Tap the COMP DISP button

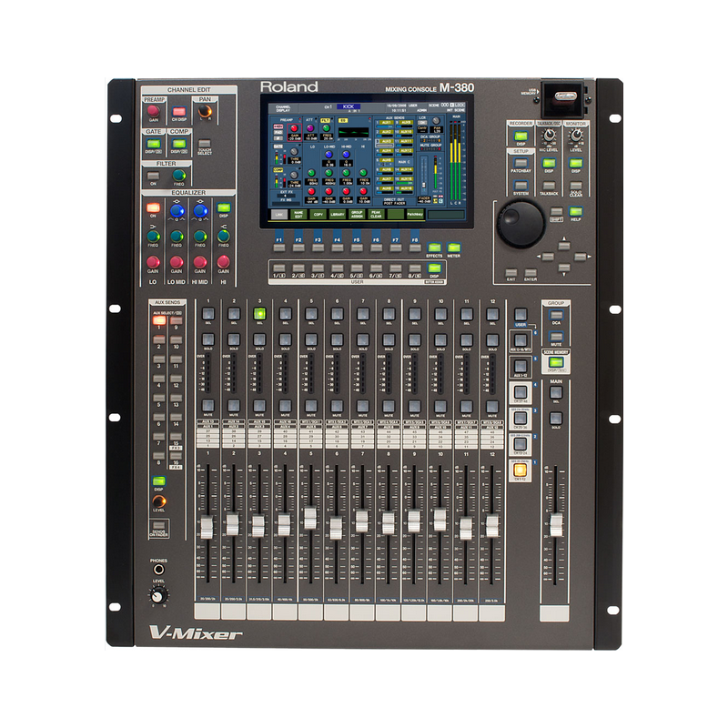tap(178, 144)
